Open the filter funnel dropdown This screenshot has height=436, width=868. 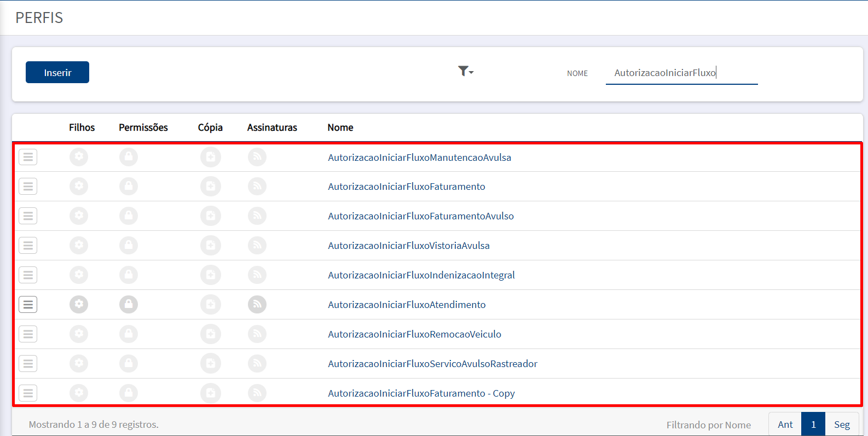(466, 71)
